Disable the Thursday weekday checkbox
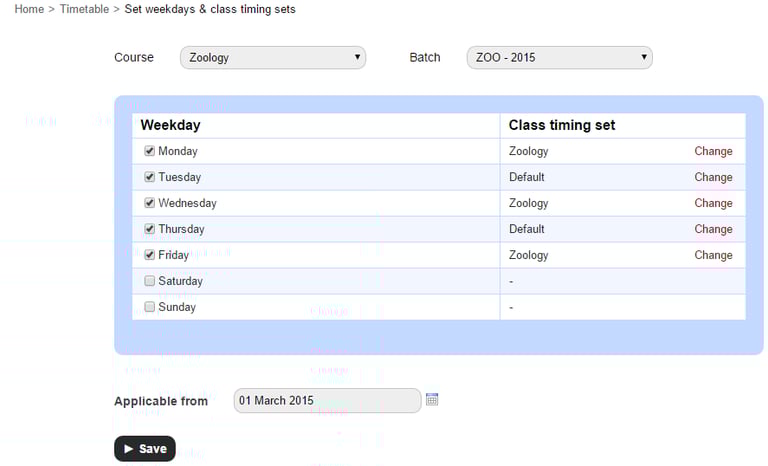Screen dimensions: 768x466 [x=150, y=229]
